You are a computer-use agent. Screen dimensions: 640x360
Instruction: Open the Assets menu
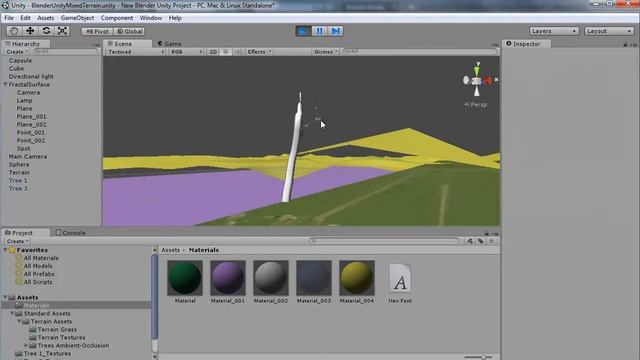click(45, 18)
